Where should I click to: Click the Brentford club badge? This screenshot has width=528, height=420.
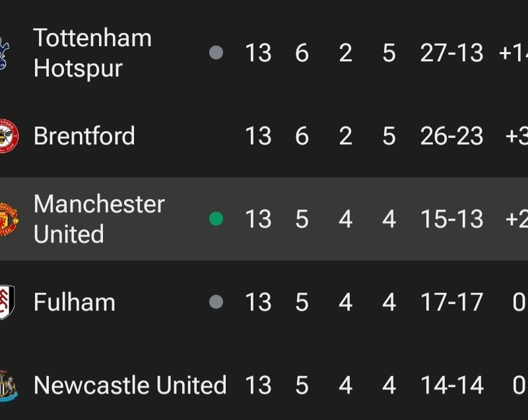[7, 136]
